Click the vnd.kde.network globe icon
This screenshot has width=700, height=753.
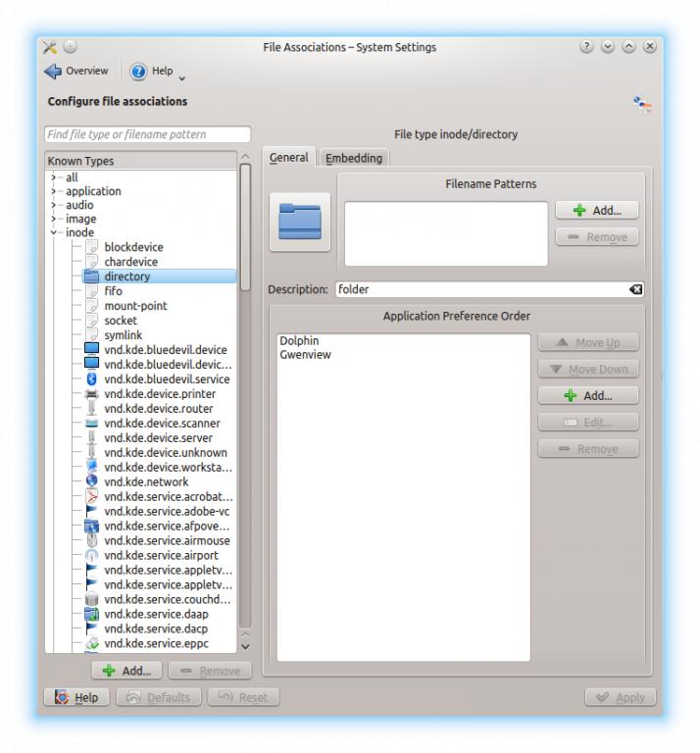[x=92, y=481]
